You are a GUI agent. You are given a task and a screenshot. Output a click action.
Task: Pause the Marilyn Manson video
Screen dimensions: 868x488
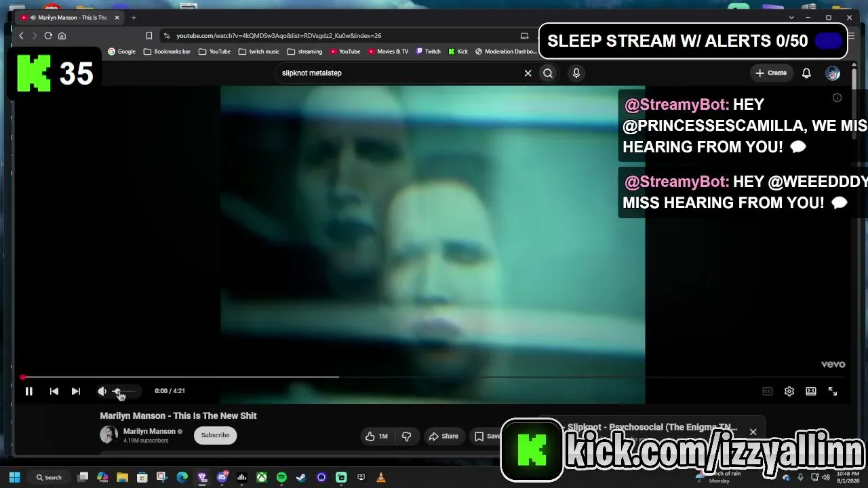click(x=29, y=391)
